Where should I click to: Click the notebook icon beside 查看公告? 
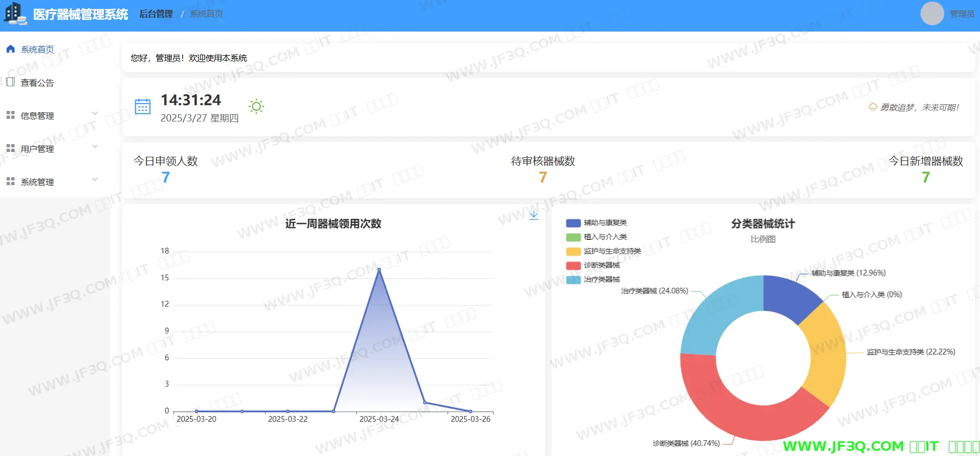11,82
